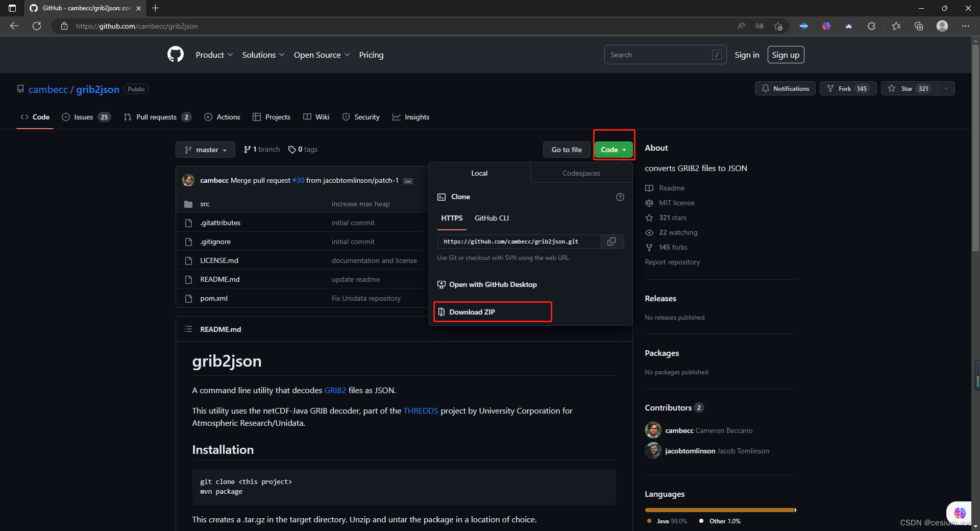Copy the HTTPS clone URL icon

click(x=611, y=242)
